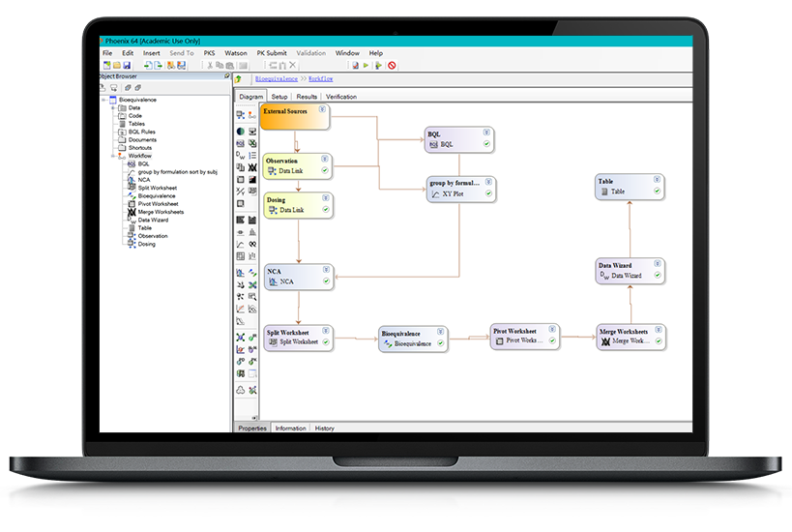The height and width of the screenshot is (532, 792).
Task: Open the PK Submit menu
Action: (272, 53)
